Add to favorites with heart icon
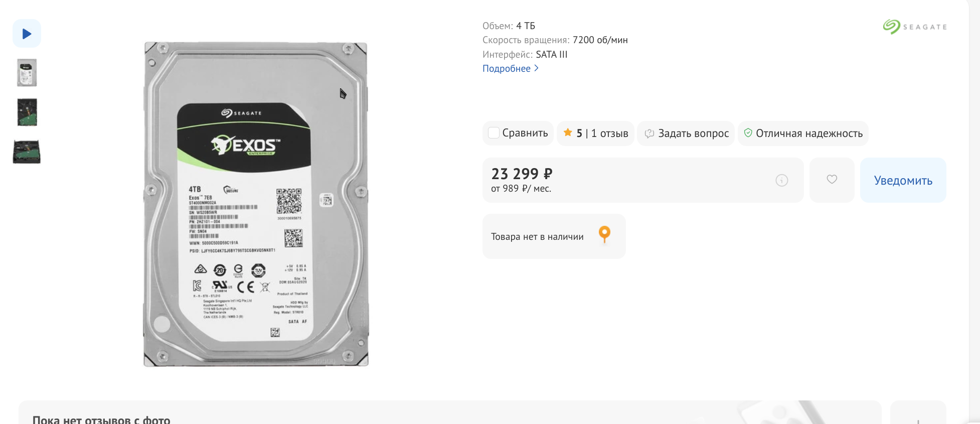This screenshot has width=980, height=424. pyautogui.click(x=832, y=180)
